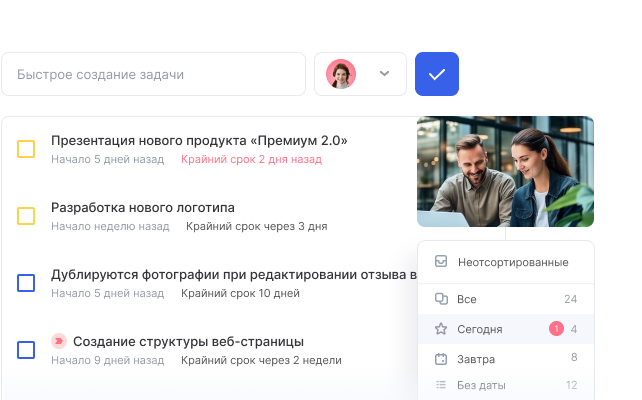Click the assignee avatar photo

341,74
